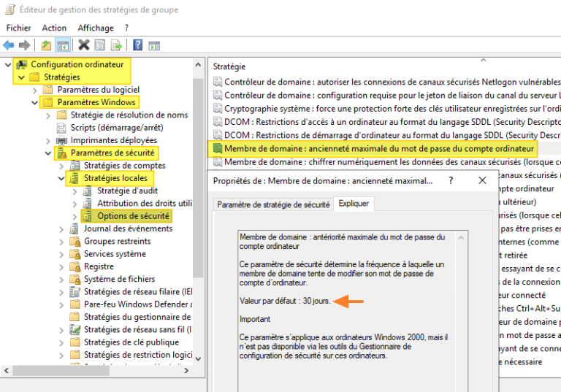Expand the Paramètres du logiciel node
561x392 pixels.
tap(34, 90)
